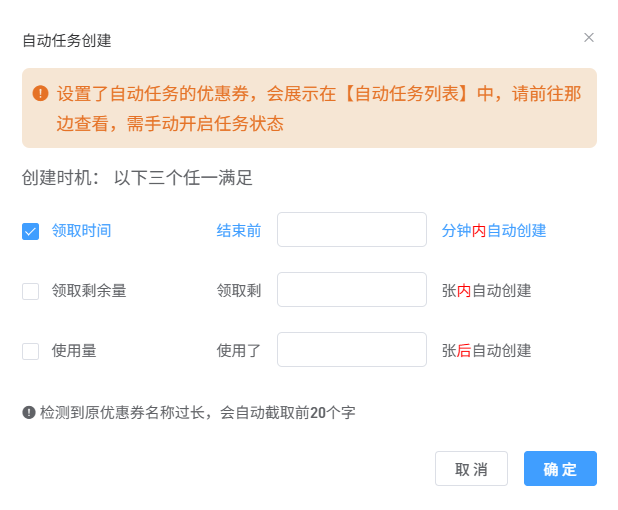
Task: Focus the input field after 结束前
Action: [351, 230]
